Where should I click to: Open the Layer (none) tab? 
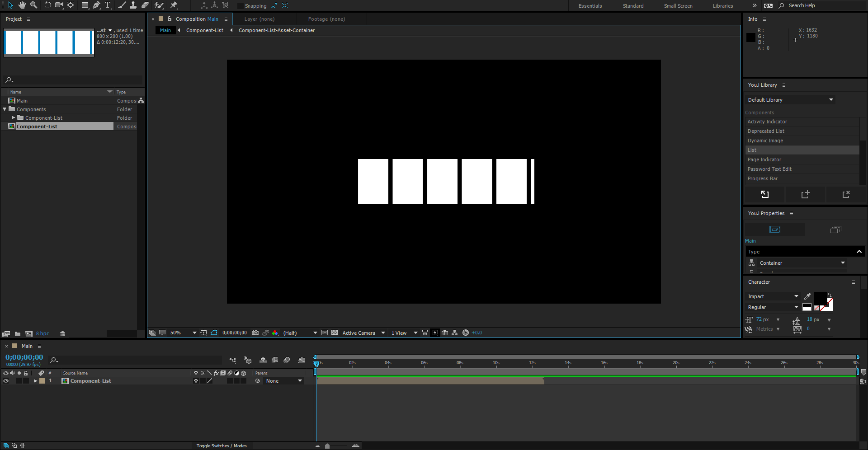pyautogui.click(x=259, y=19)
